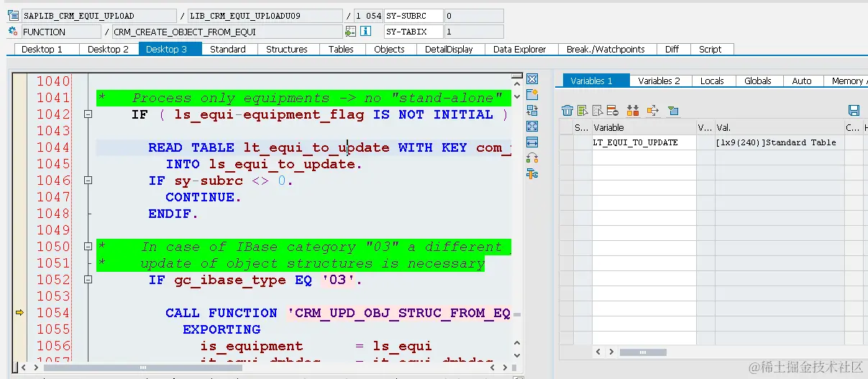Click the LT_EQUI_TO_UPDATE variable cell
868x379 pixels.
(644, 142)
